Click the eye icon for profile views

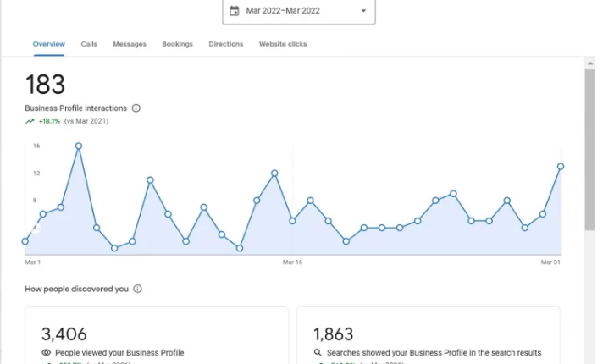47,352
